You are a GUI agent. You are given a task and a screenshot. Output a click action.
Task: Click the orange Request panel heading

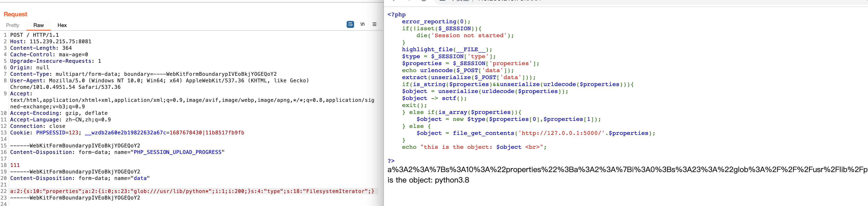[x=16, y=14]
